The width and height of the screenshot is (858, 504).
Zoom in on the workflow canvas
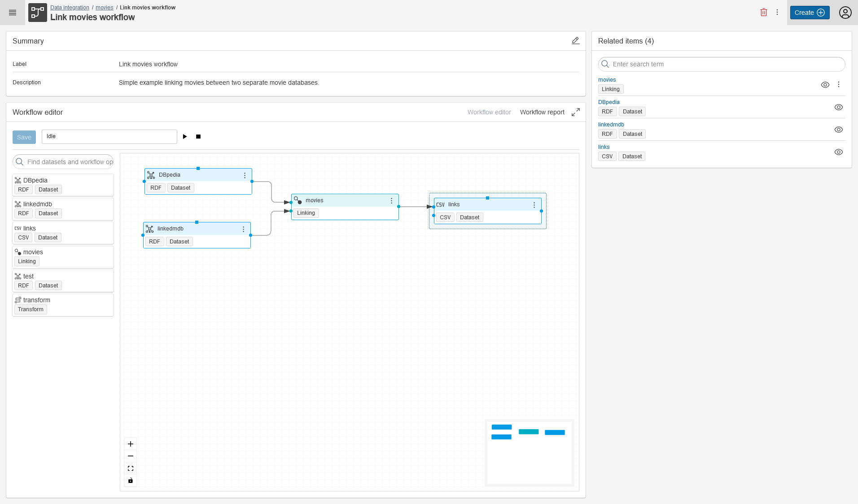131,444
